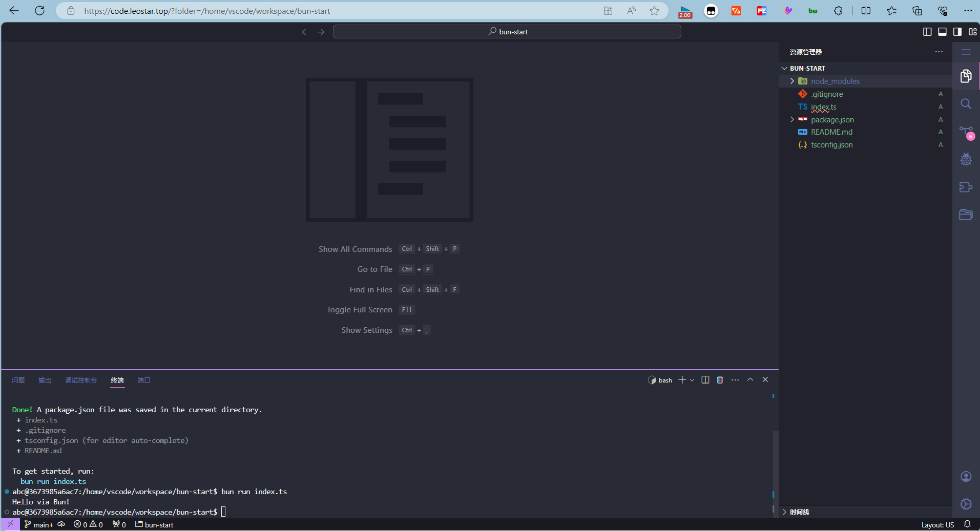
Task: Open the Accounts icon in activity bar
Action: pyautogui.click(x=966, y=477)
